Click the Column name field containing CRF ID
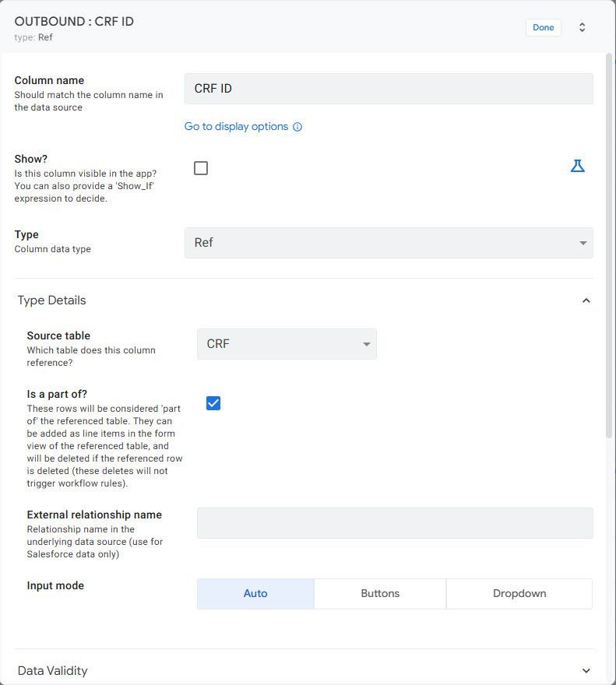Viewport: 616px width, 685px height. (x=389, y=89)
